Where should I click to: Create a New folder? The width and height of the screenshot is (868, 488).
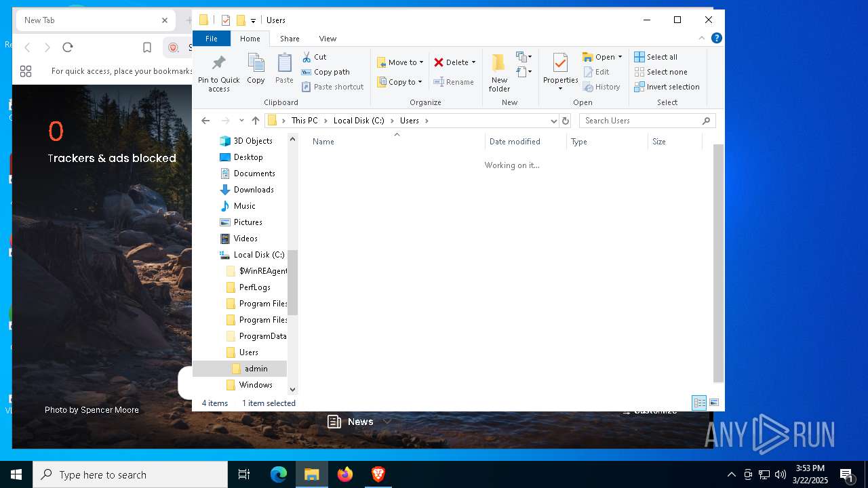[x=499, y=73]
